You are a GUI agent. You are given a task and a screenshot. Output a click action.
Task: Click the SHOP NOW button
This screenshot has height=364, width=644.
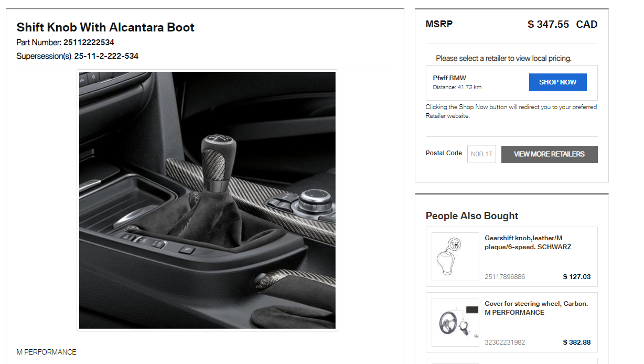pos(557,82)
